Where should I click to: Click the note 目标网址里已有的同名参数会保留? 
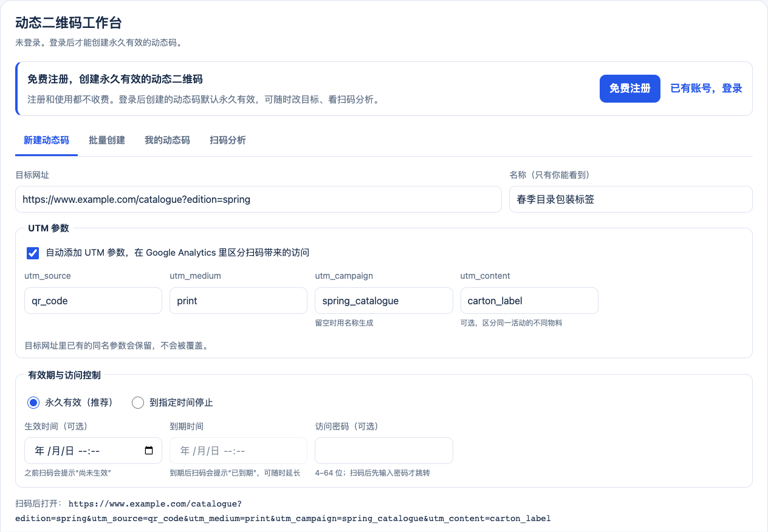point(117,346)
